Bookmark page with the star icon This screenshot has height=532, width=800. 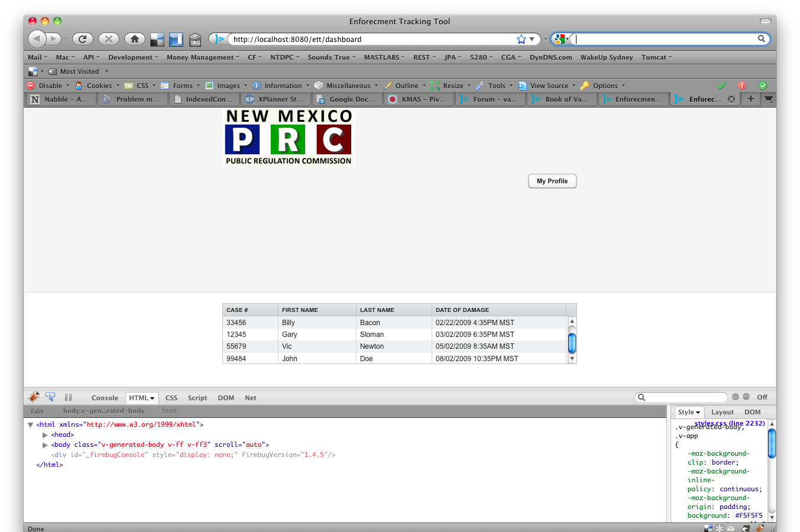pos(521,39)
